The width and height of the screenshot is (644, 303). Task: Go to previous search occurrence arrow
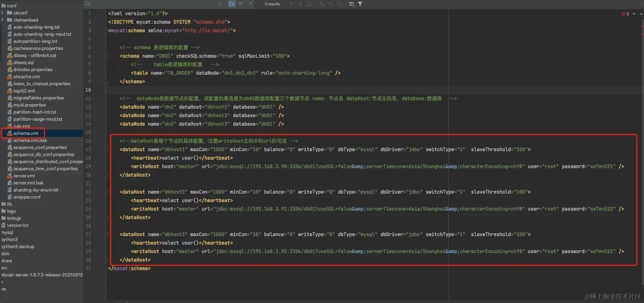tap(291, 4)
